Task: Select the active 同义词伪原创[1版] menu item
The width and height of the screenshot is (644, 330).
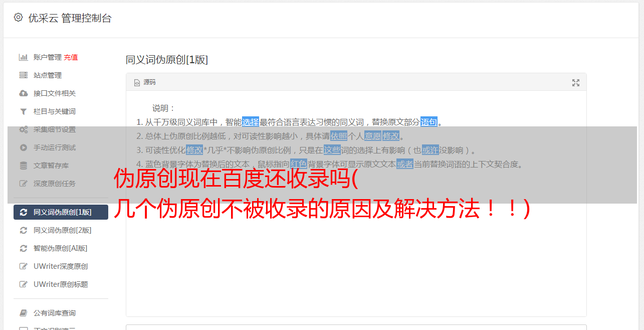Action: click(x=61, y=212)
